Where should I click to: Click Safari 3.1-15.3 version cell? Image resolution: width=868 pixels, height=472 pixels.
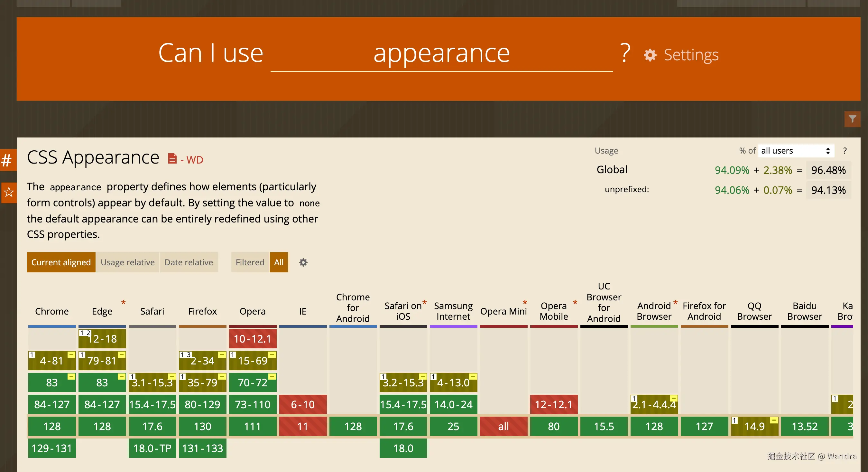coord(152,382)
